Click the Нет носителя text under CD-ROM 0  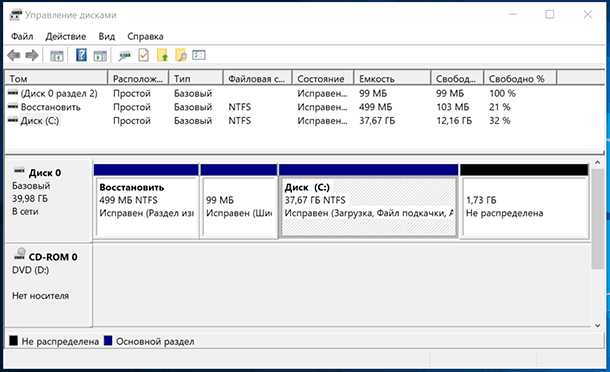[40, 296]
